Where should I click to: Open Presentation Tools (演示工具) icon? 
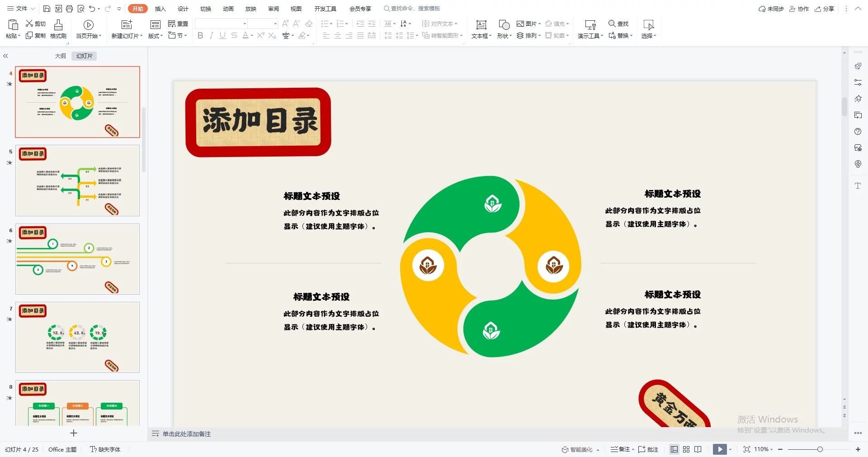(590, 25)
